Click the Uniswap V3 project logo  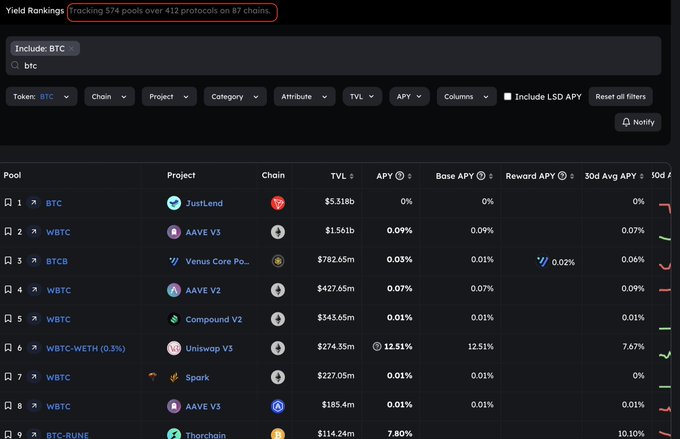[x=174, y=348]
